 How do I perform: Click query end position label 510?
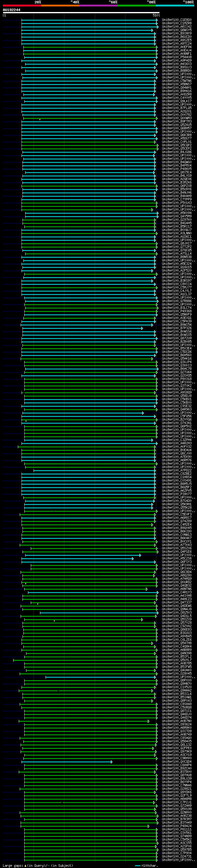tap(155, 15)
